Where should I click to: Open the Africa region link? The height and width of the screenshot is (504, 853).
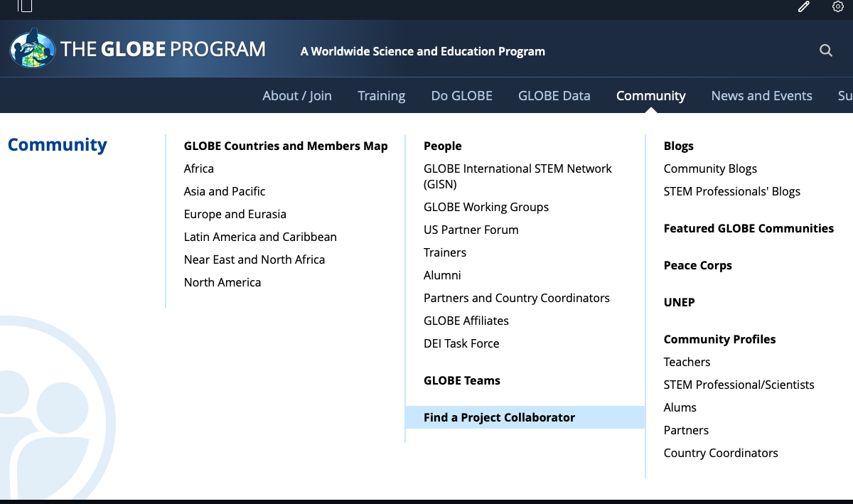coord(198,168)
